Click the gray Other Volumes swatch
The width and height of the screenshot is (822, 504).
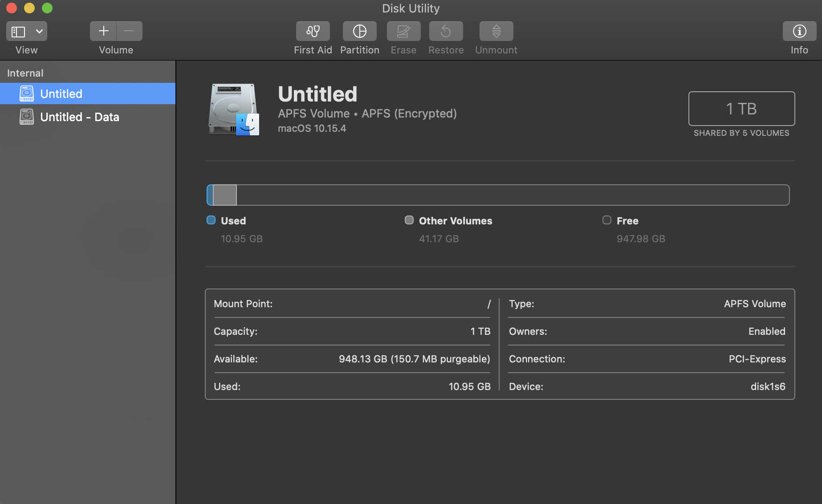click(409, 220)
